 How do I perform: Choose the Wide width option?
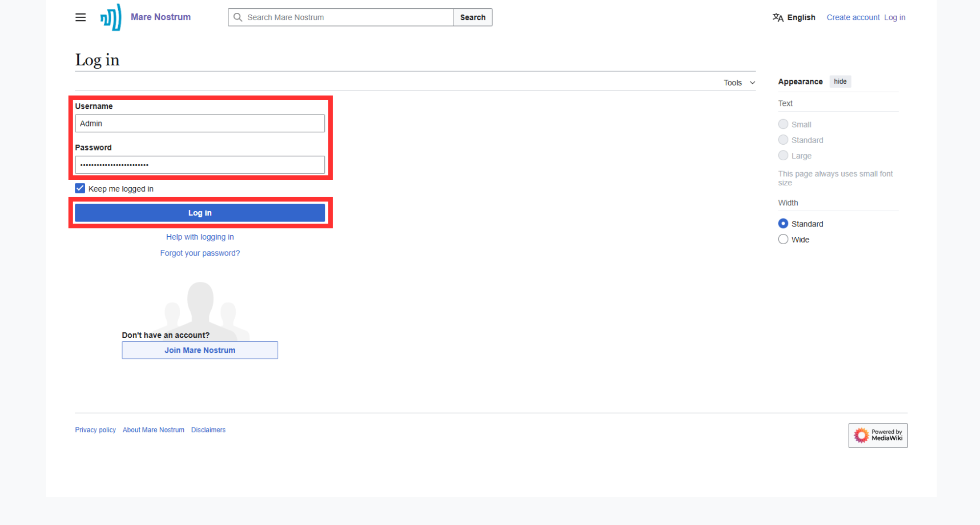pyautogui.click(x=783, y=239)
